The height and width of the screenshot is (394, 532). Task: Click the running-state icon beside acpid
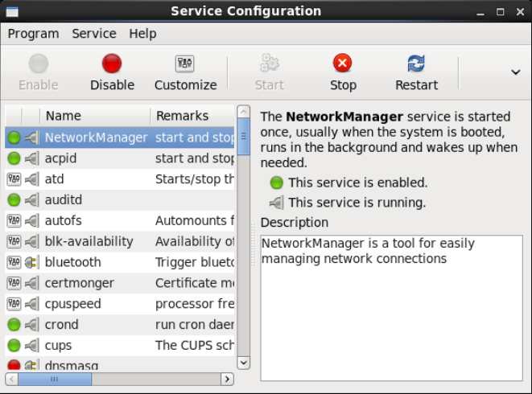[32, 158]
